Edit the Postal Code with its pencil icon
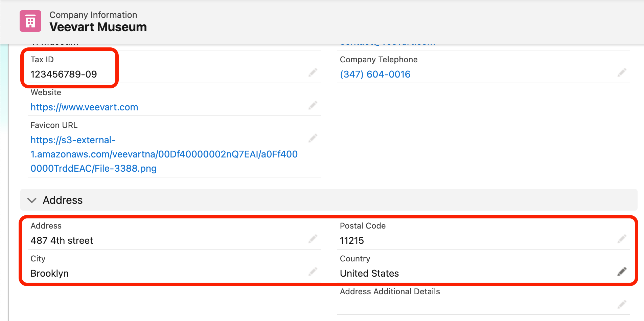Viewport: 644px width, 321px height. click(x=622, y=239)
